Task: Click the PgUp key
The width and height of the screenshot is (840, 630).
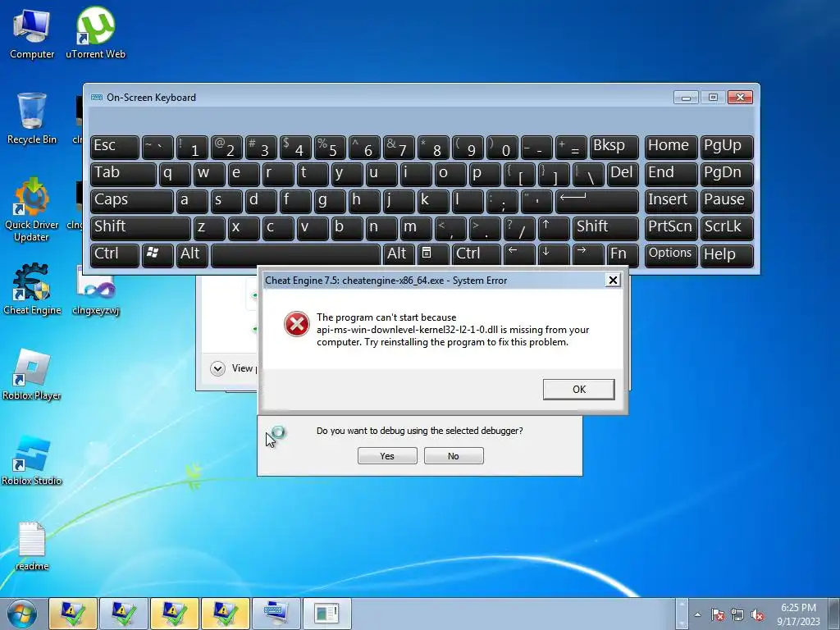Action: [x=727, y=147]
